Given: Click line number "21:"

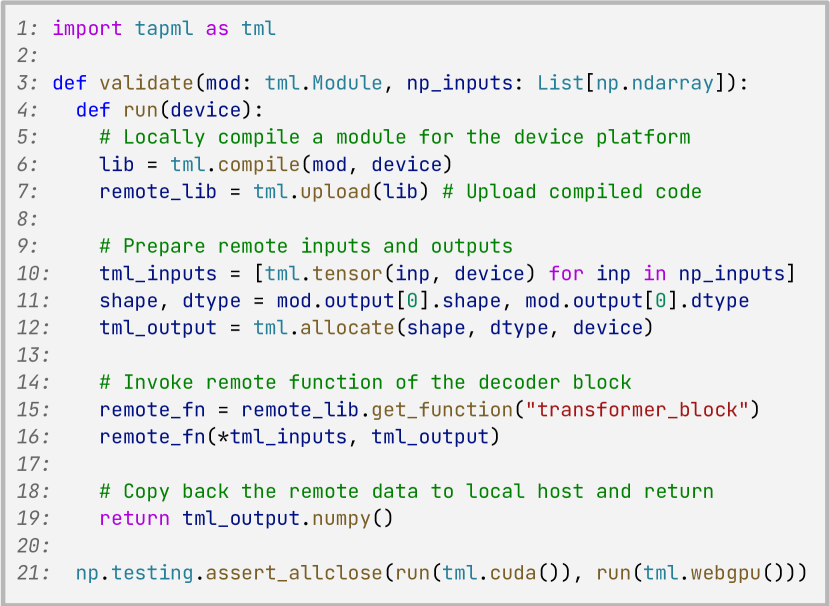Looking at the screenshot, I should (x=33, y=573).
